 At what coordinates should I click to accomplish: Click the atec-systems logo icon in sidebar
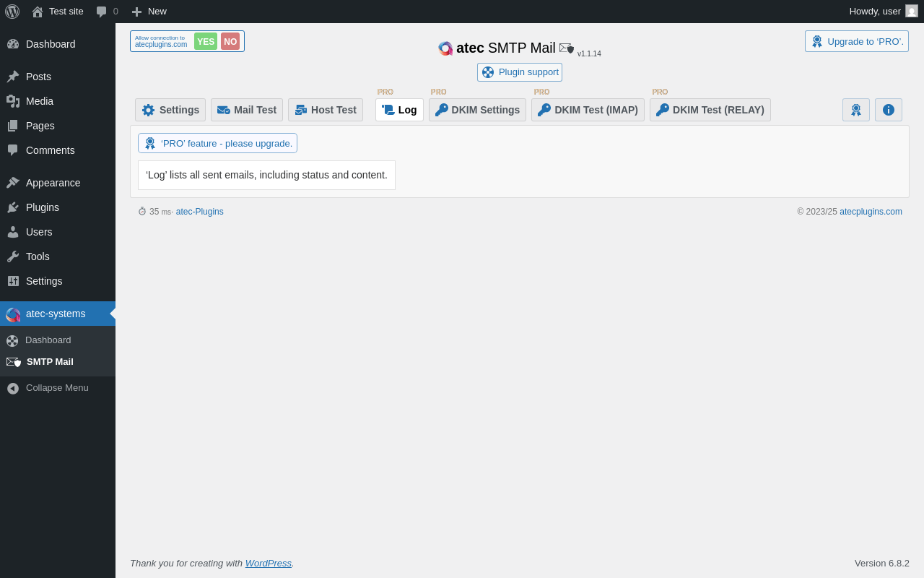click(13, 314)
